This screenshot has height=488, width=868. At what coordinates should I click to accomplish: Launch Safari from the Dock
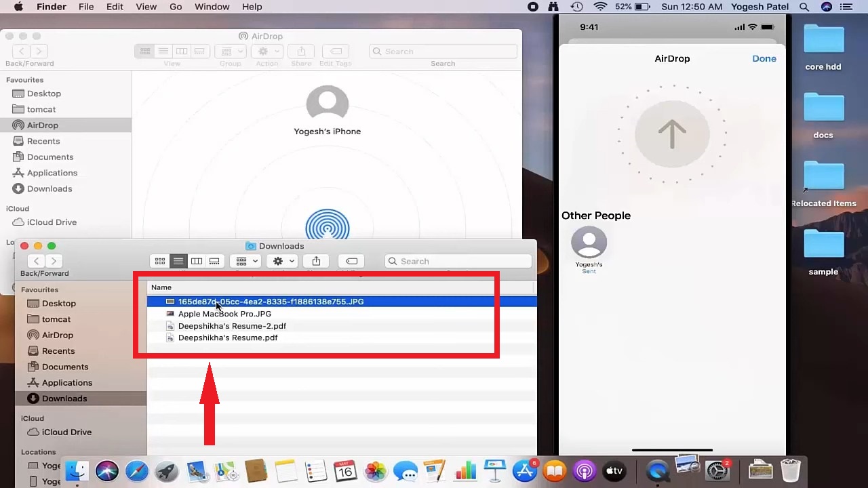136,470
